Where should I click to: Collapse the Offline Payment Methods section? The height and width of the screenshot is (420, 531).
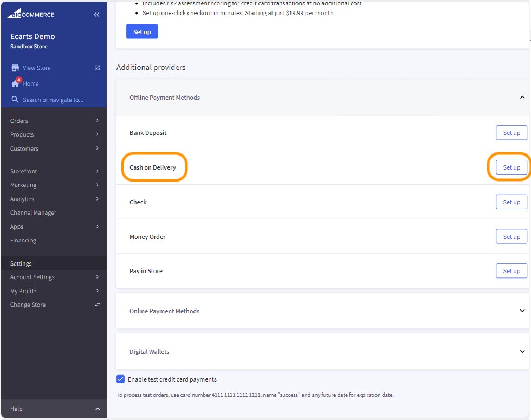tap(522, 97)
